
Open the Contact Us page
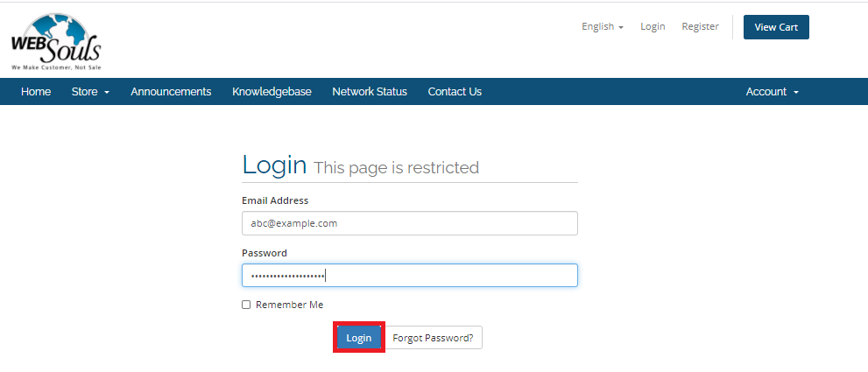pyautogui.click(x=455, y=92)
